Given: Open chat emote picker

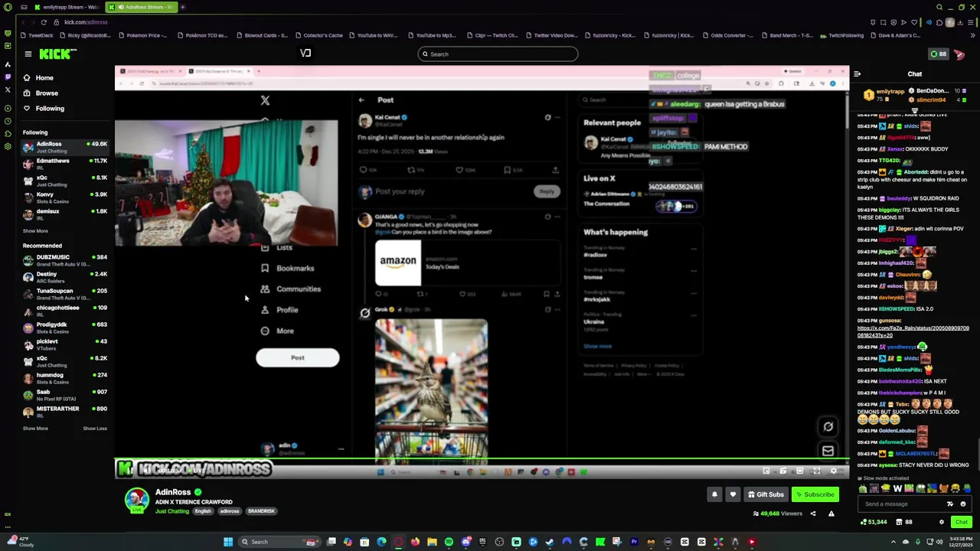Looking at the screenshot, I should [963, 504].
